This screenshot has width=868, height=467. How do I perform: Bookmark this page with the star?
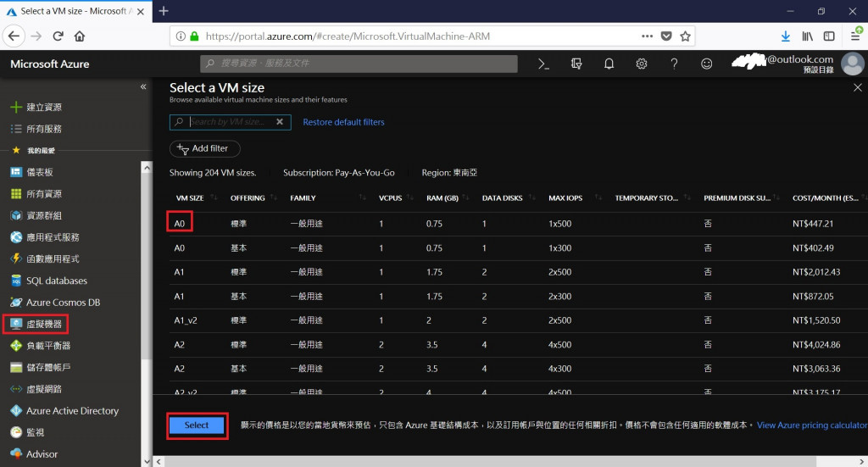click(x=685, y=36)
